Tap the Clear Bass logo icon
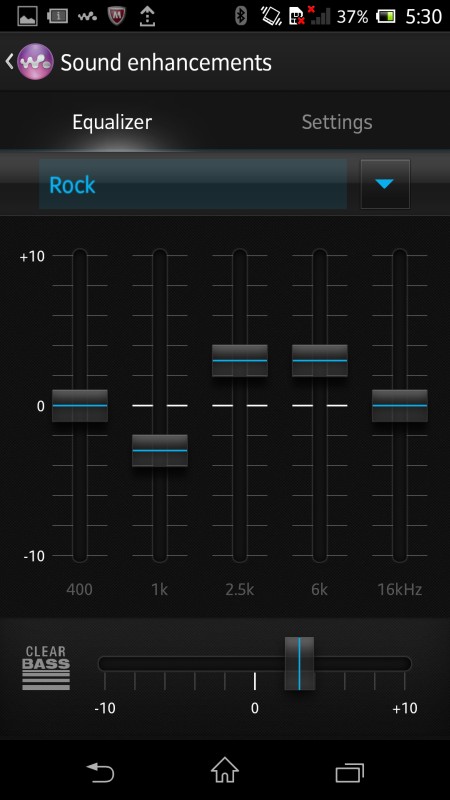 click(46, 668)
